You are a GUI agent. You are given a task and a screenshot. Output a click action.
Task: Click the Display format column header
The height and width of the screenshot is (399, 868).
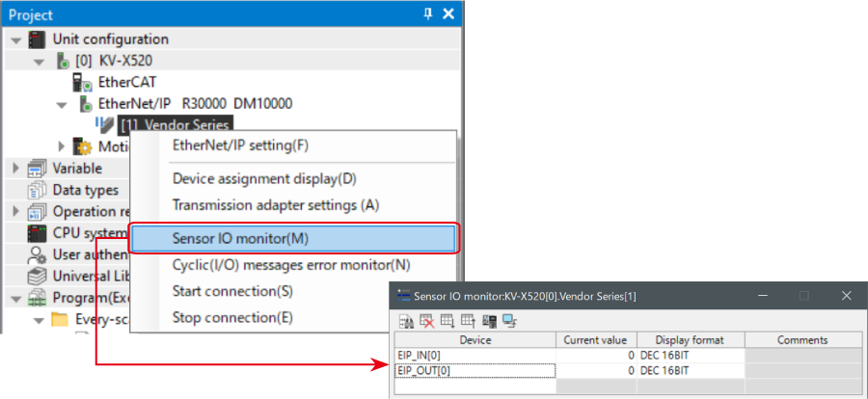pos(690,340)
